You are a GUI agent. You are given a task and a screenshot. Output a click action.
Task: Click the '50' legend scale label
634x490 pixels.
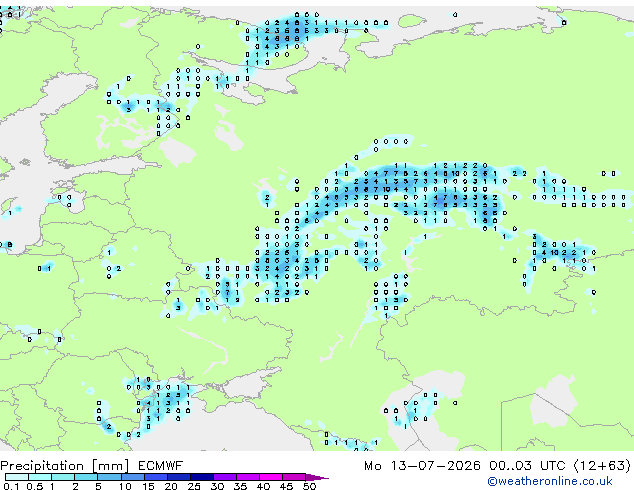pos(309,486)
